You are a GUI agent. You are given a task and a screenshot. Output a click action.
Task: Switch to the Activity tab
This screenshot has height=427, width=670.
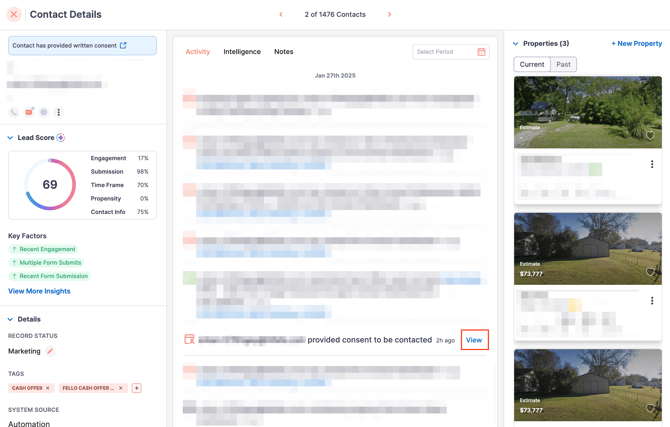(x=197, y=52)
